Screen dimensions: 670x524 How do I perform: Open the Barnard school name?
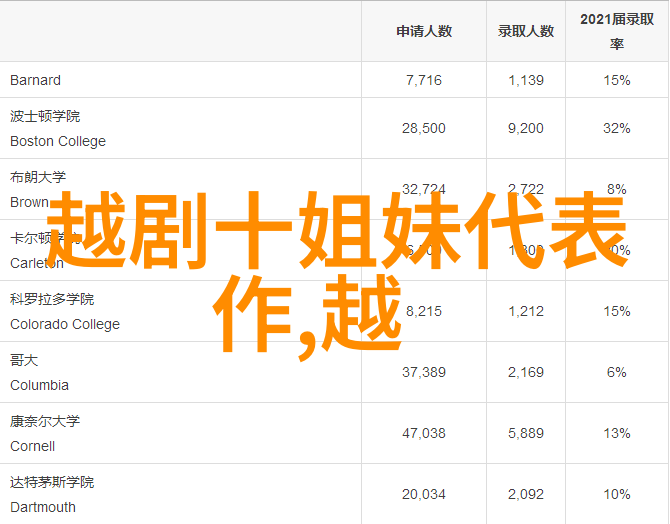point(35,80)
